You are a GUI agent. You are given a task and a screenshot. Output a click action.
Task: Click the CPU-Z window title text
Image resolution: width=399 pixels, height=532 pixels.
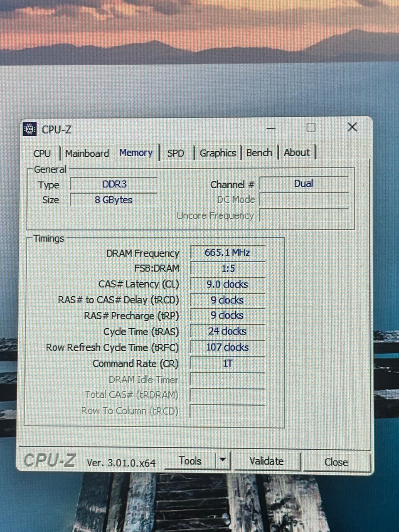pyautogui.click(x=57, y=130)
